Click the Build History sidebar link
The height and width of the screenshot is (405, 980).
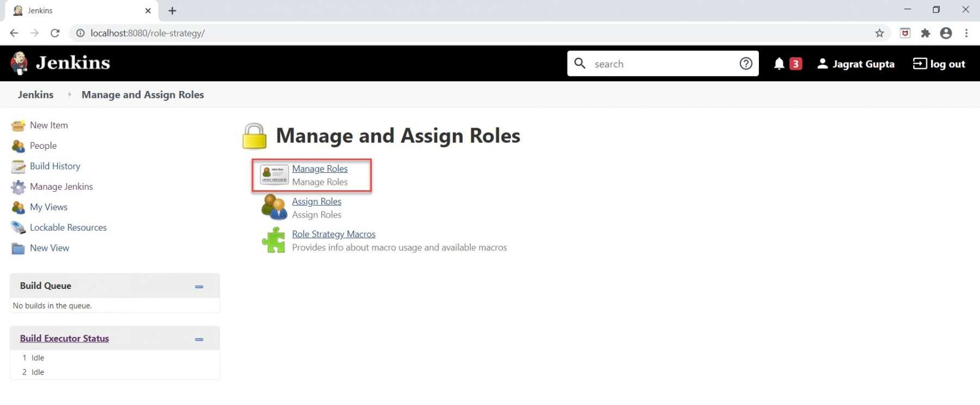pyautogui.click(x=55, y=166)
